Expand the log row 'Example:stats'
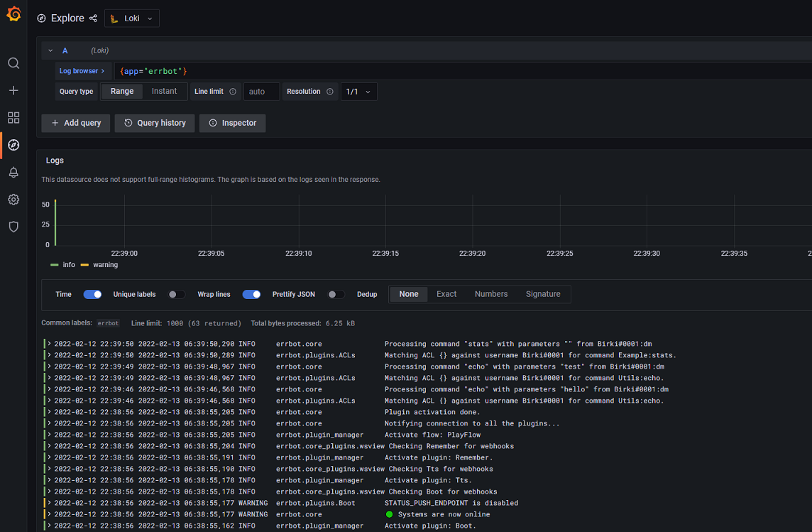 [x=49, y=355]
